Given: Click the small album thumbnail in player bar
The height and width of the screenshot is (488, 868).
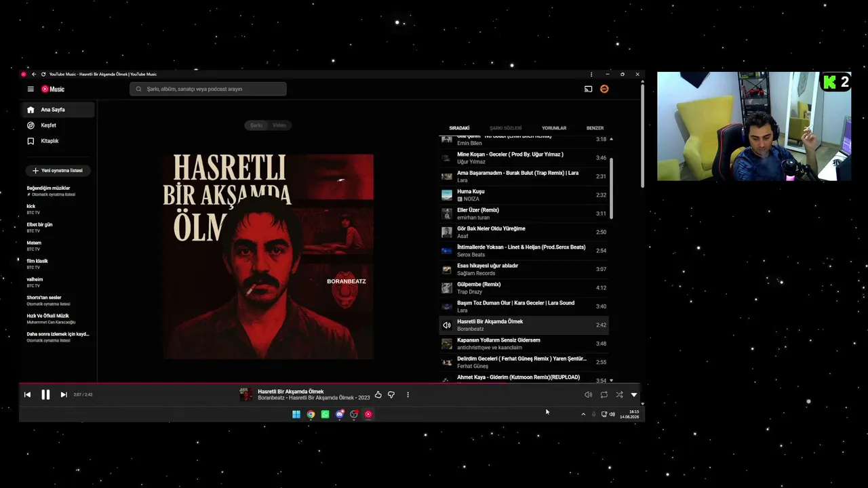Looking at the screenshot, I should click(246, 394).
